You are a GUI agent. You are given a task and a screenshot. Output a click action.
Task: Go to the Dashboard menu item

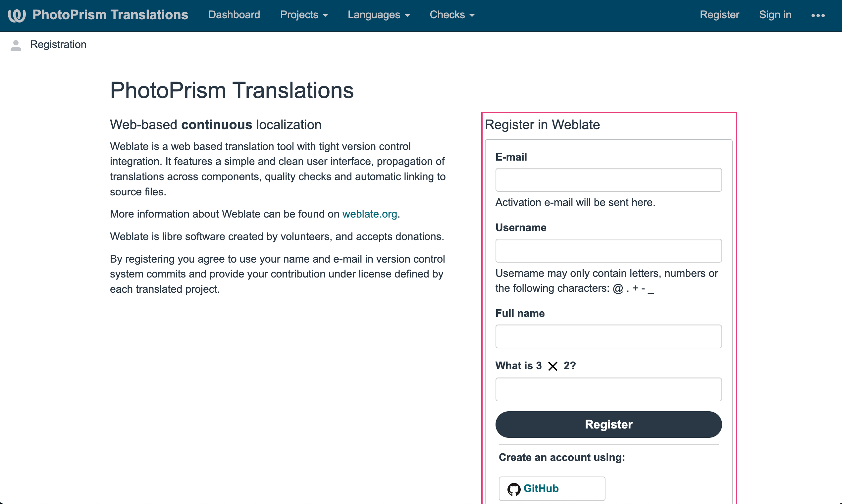(x=234, y=15)
